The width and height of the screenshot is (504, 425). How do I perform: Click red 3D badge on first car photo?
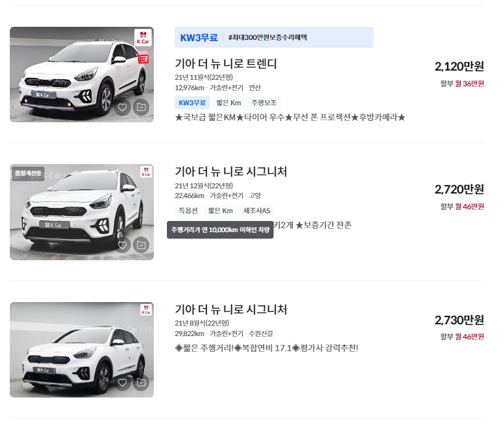143,58
